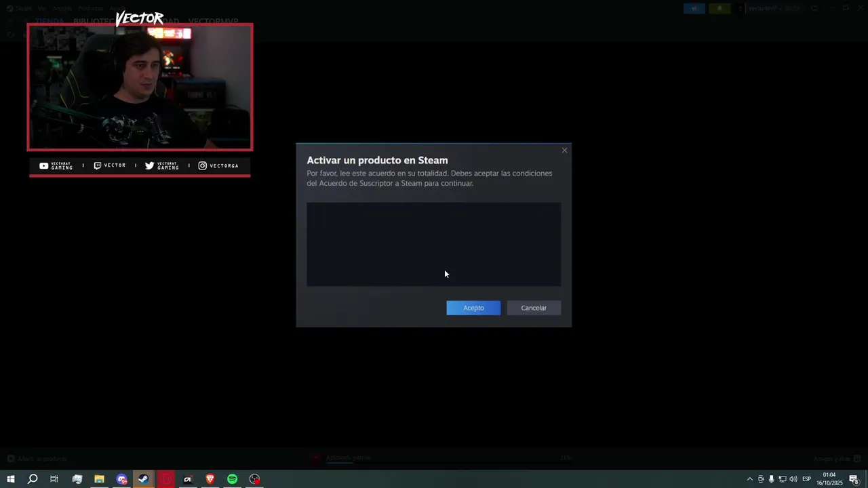Open Windows search from the taskbar
This screenshot has height=488, width=868.
pyautogui.click(x=33, y=479)
